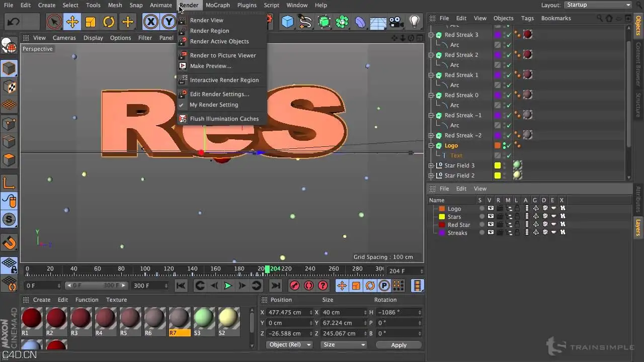Open material manager Create menu
This screenshot has height=362, width=644.
[42, 300]
